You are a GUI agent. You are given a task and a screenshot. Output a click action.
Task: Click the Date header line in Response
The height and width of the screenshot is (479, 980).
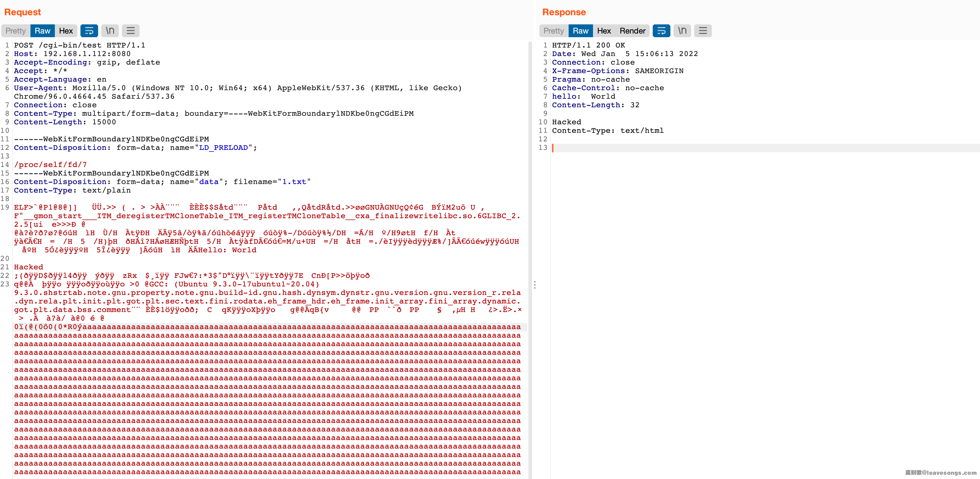click(625, 54)
